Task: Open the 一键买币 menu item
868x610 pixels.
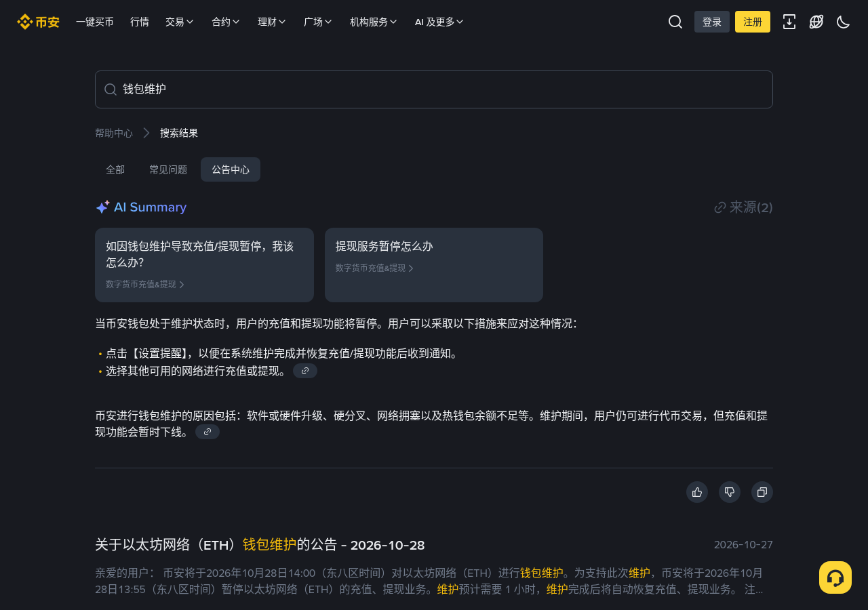Action: tap(95, 22)
